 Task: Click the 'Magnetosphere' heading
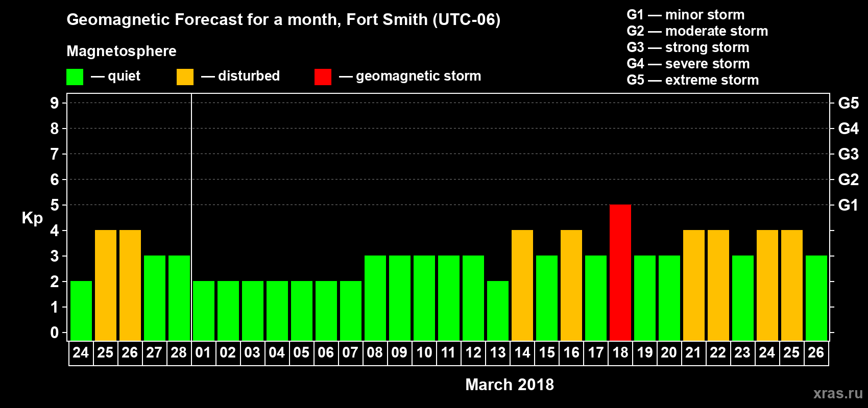(122, 51)
